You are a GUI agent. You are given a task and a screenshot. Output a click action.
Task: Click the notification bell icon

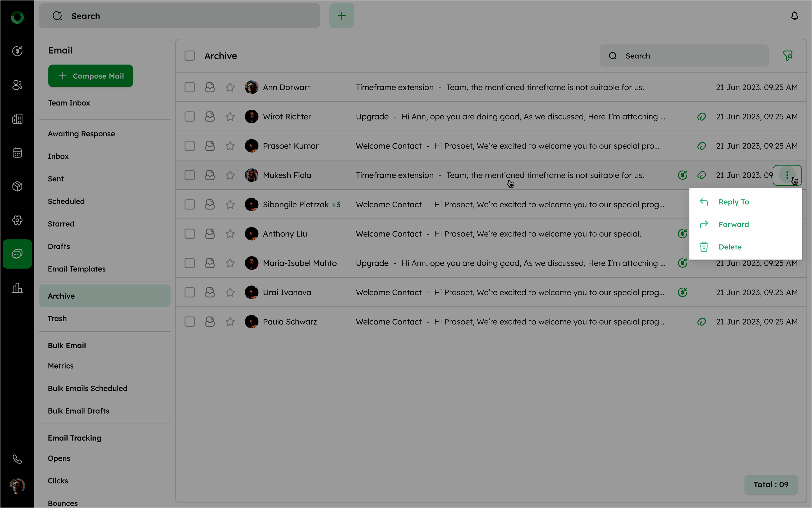794,16
